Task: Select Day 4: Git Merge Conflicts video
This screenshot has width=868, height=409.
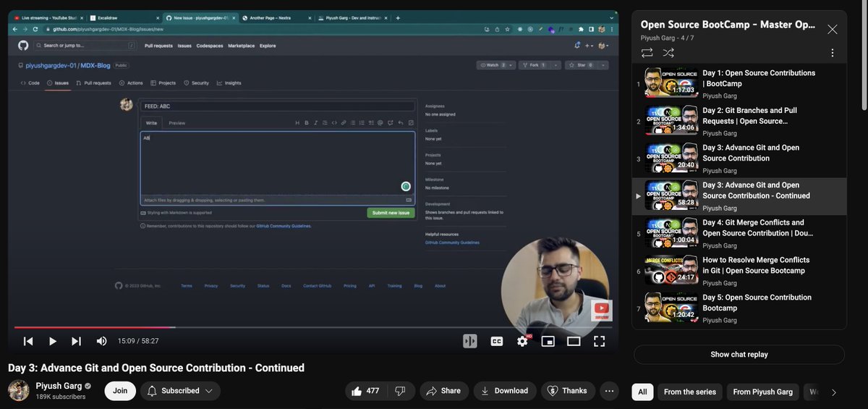Action: (739, 234)
